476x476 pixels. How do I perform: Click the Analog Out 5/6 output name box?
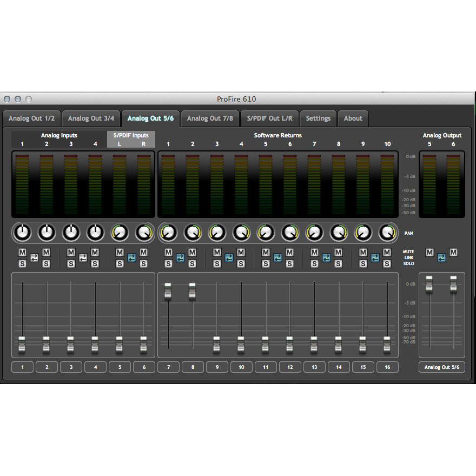click(442, 367)
